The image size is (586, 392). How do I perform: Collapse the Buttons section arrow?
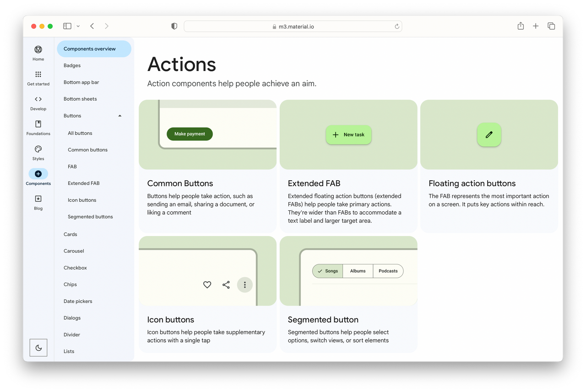120,116
